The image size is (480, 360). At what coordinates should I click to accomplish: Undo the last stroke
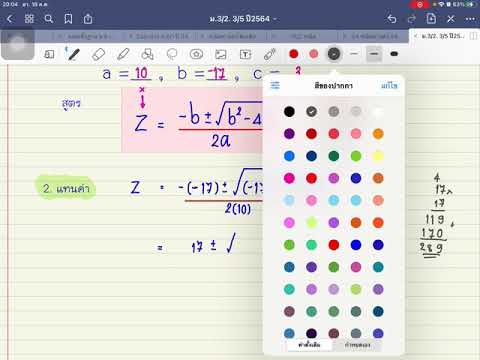click(392, 19)
